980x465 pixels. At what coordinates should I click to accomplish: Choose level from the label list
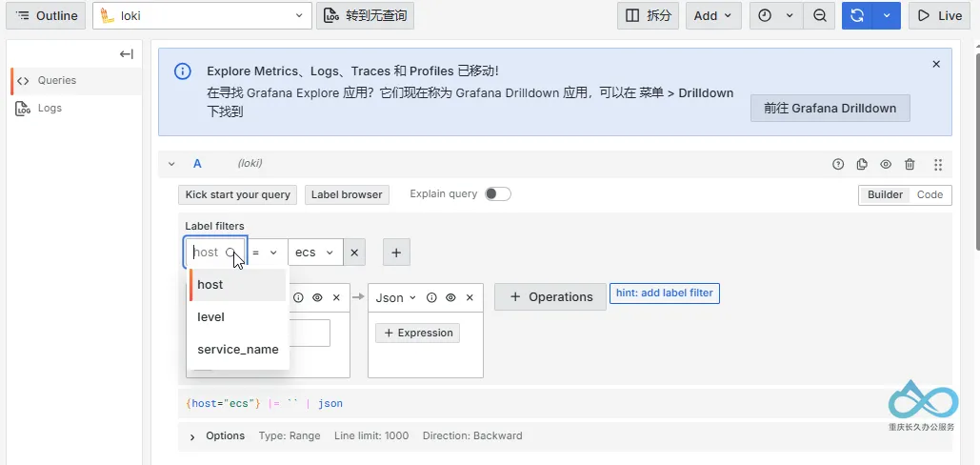[238, 317]
